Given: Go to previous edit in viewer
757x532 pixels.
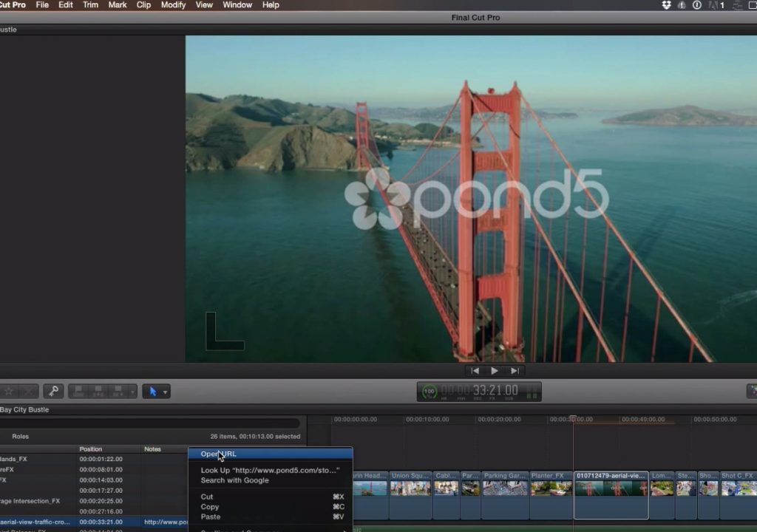Looking at the screenshot, I should [475, 371].
